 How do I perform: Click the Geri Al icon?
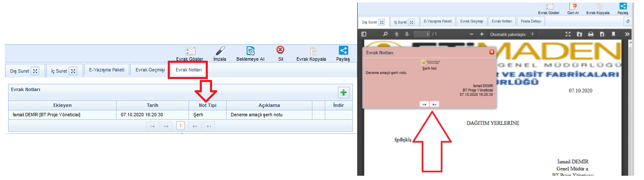(x=573, y=6)
